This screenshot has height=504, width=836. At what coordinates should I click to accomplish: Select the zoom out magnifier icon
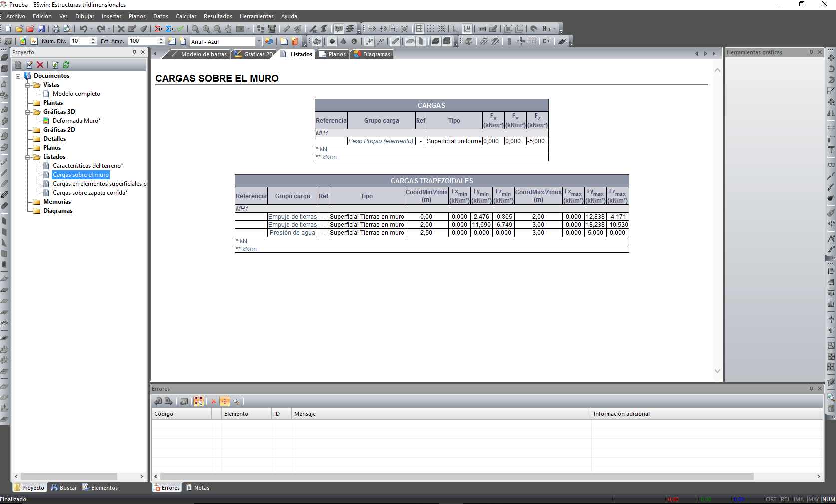point(217,29)
